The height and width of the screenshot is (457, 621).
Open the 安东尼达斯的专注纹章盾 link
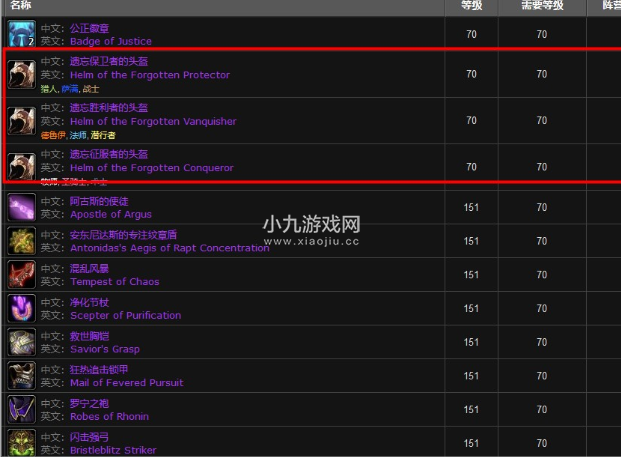[124, 235]
